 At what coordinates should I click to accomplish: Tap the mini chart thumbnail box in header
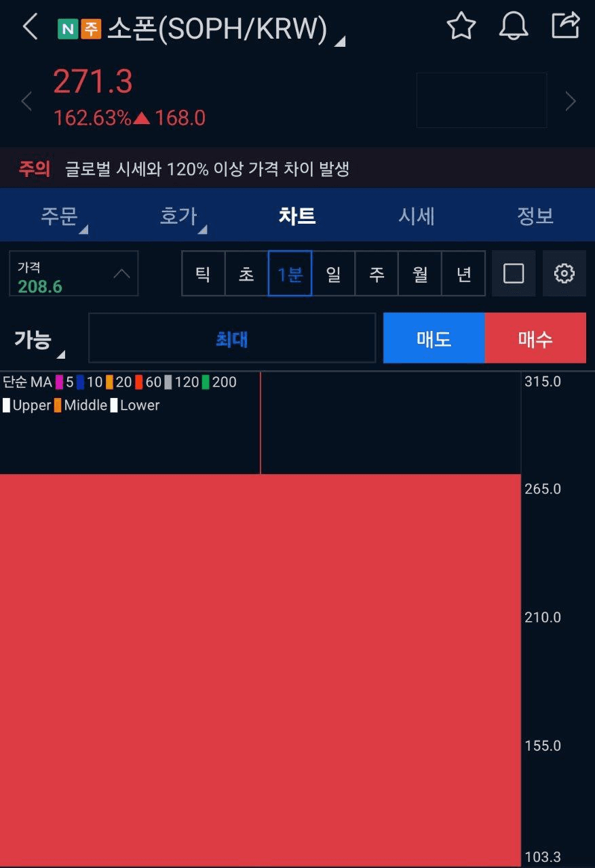(482, 100)
